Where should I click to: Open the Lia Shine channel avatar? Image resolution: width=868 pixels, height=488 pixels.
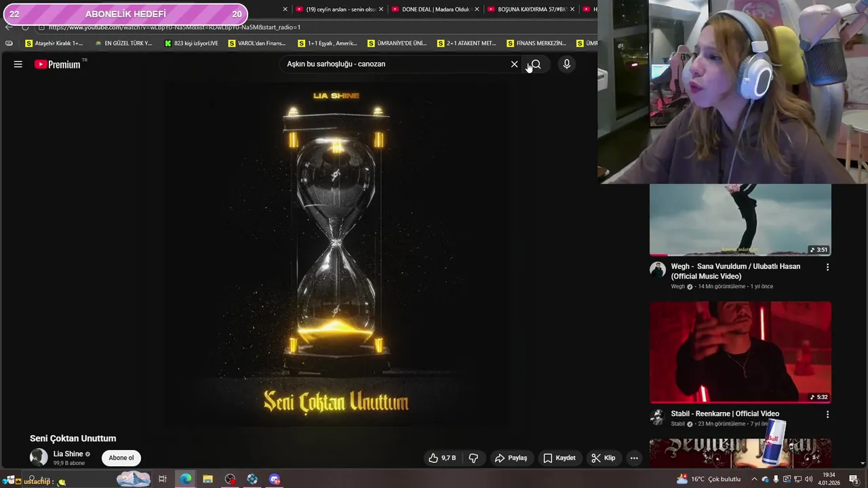(39, 457)
